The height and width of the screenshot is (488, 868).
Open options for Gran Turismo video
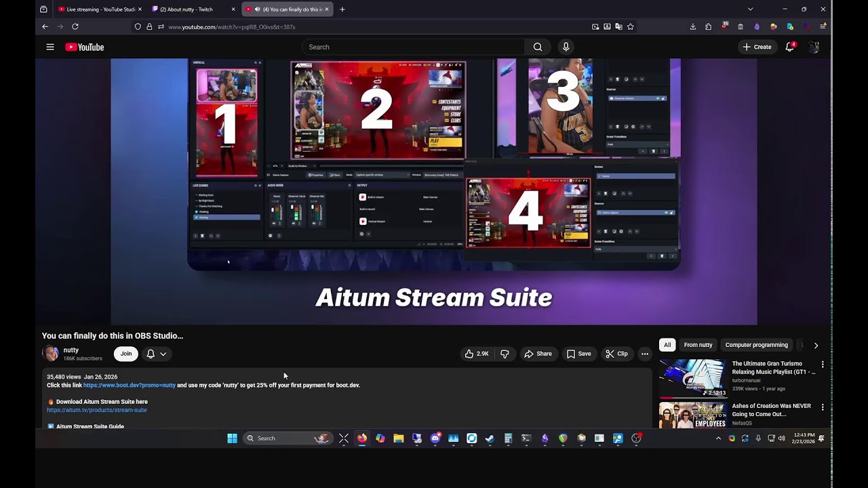823,365
